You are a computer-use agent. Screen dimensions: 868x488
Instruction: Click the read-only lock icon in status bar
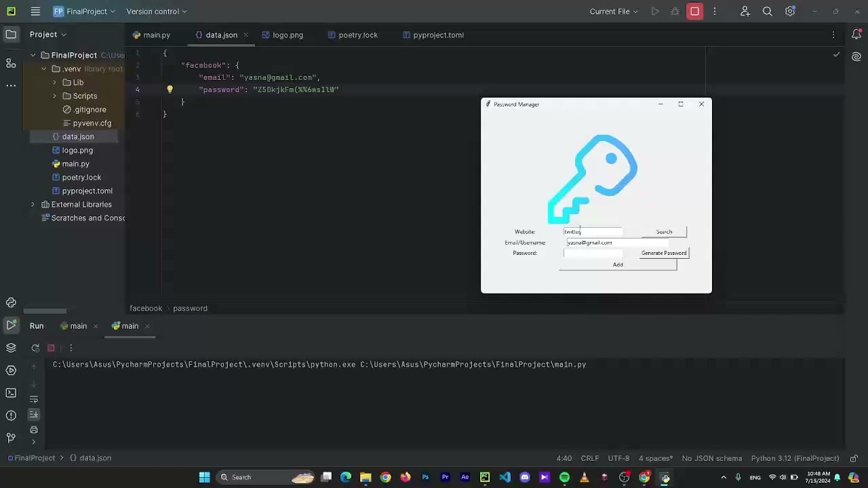pyautogui.click(x=854, y=458)
